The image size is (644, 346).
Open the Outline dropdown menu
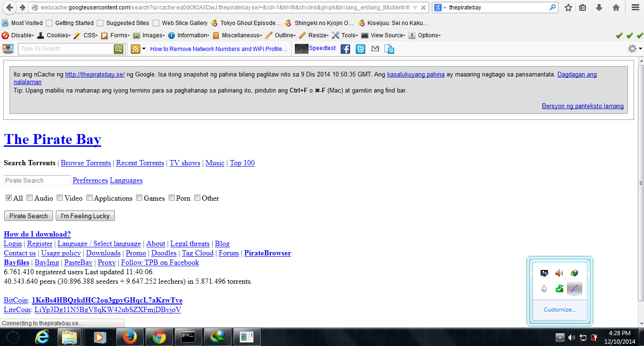click(x=281, y=35)
